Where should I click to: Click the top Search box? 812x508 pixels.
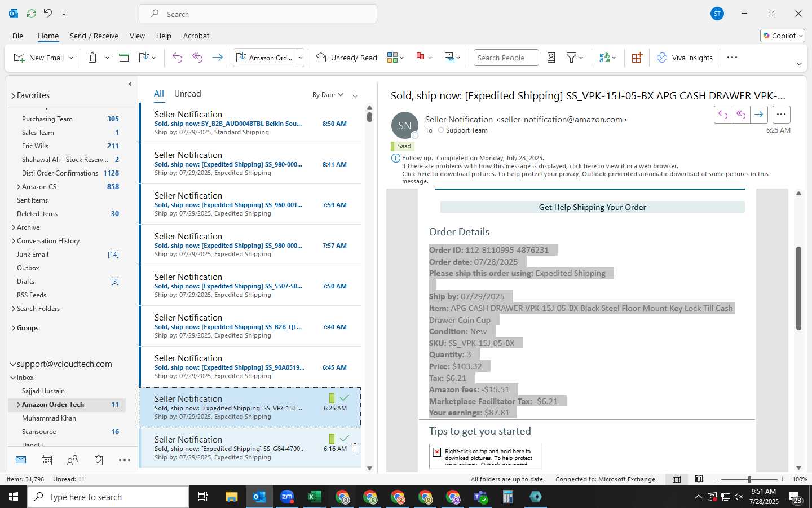tap(258, 14)
